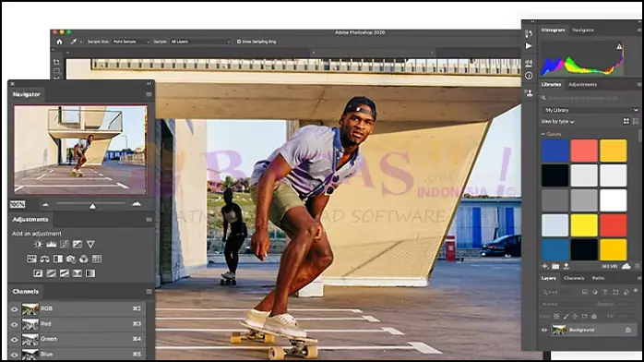The image size is (644, 362).
Task: Open the View by type dropdown
Action: [557, 122]
